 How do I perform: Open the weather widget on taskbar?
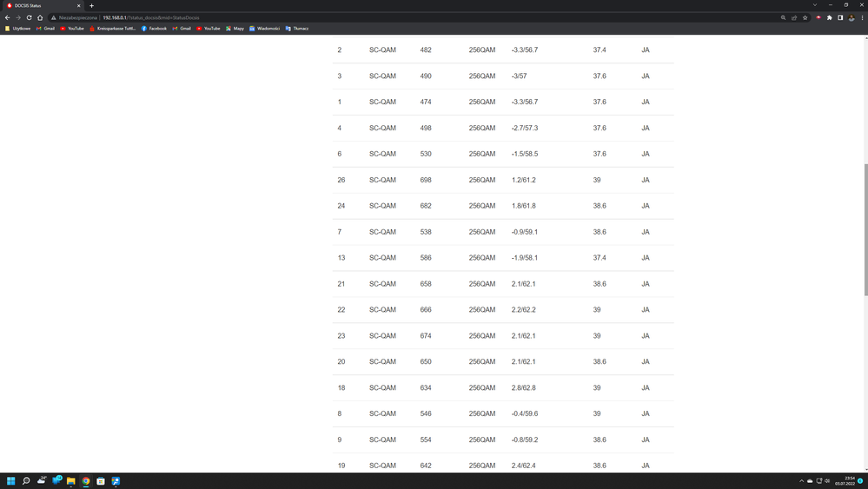click(42, 480)
